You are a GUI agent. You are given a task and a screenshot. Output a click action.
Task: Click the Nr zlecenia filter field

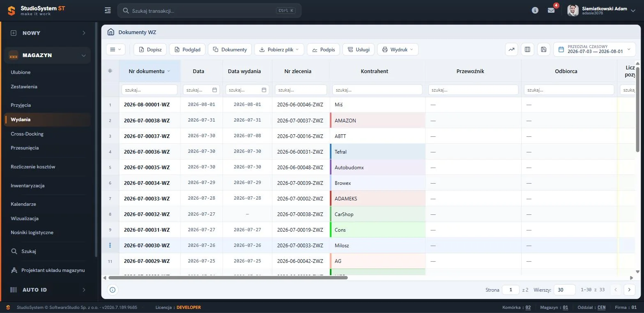click(x=301, y=90)
